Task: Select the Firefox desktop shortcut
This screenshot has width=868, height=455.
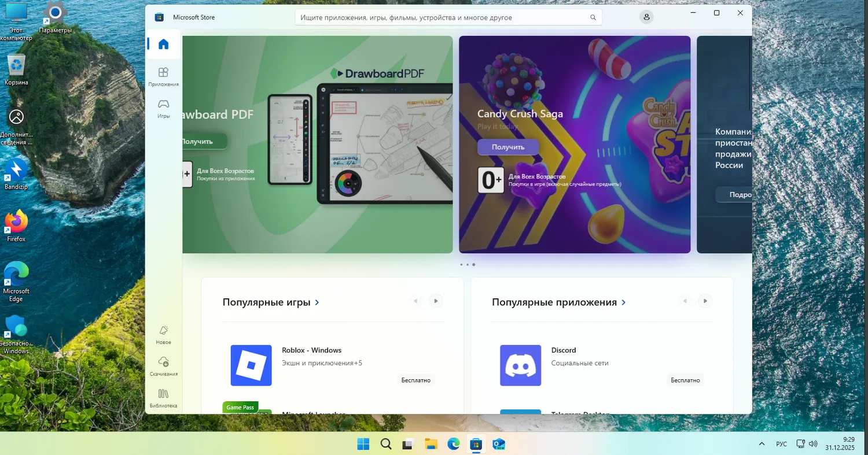Action: 16,226
